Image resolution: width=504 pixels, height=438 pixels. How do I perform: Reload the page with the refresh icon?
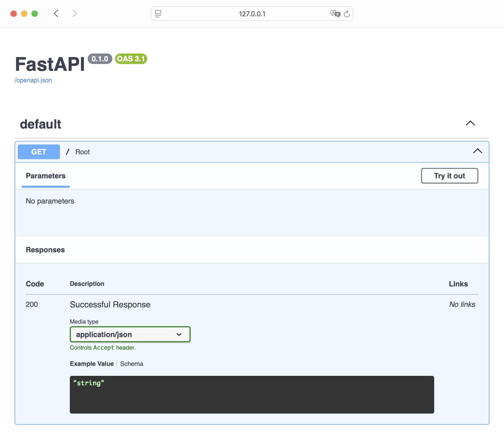coord(347,14)
